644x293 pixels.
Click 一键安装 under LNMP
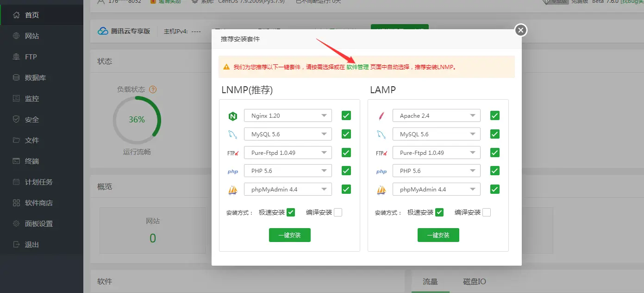pyautogui.click(x=290, y=235)
